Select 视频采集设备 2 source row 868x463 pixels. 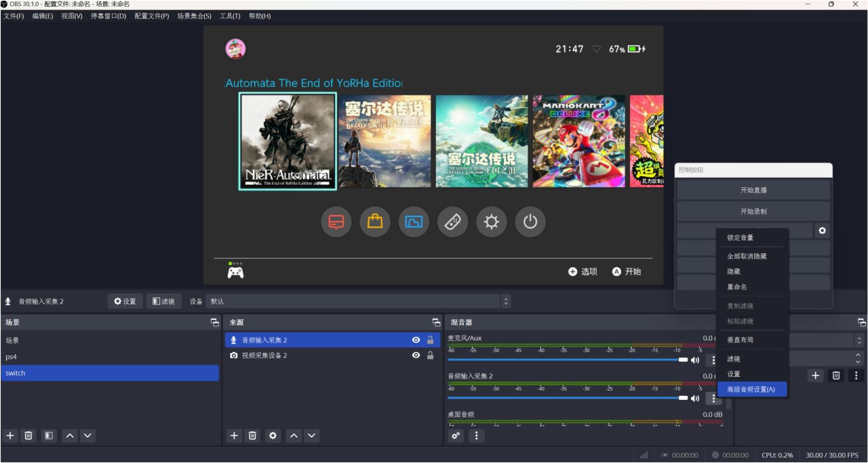pos(332,355)
